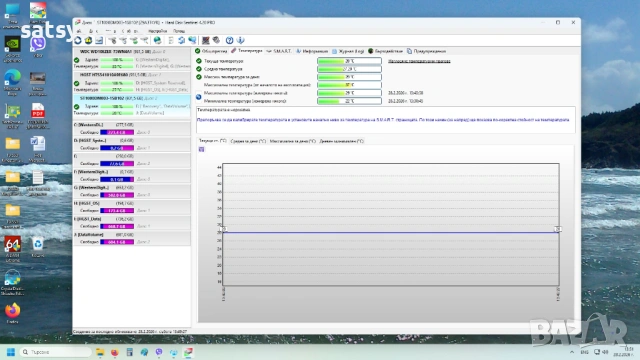Click the taskbar search box
The height and width of the screenshot is (360, 640).
(56, 352)
